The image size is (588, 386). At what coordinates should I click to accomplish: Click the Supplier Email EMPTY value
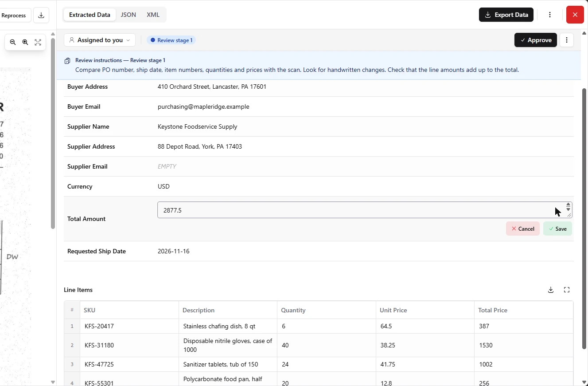coord(167,166)
